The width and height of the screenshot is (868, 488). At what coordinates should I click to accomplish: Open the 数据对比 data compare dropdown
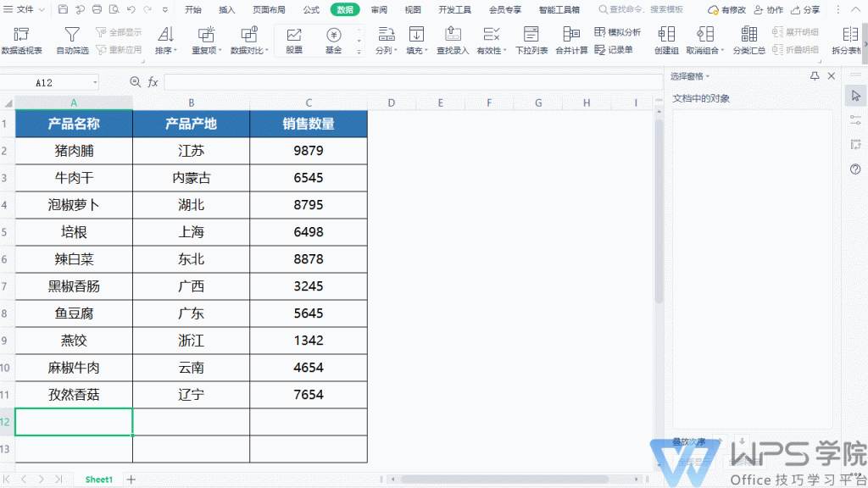[x=249, y=41]
